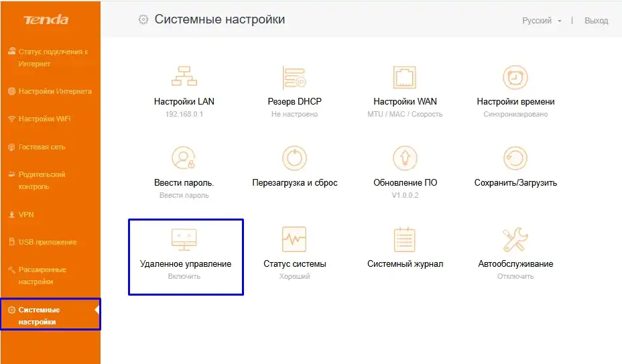Click the Синхронизировано status text
622x364 pixels.
point(515,115)
